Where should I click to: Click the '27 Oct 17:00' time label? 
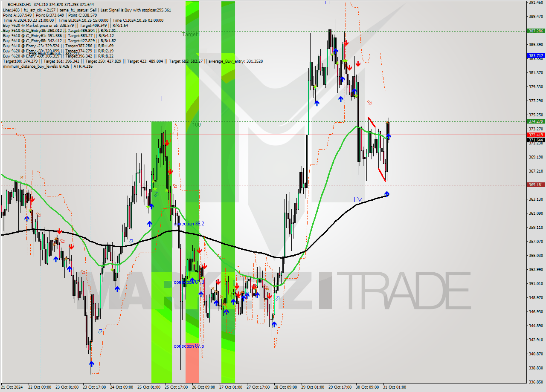[x=258, y=387]
